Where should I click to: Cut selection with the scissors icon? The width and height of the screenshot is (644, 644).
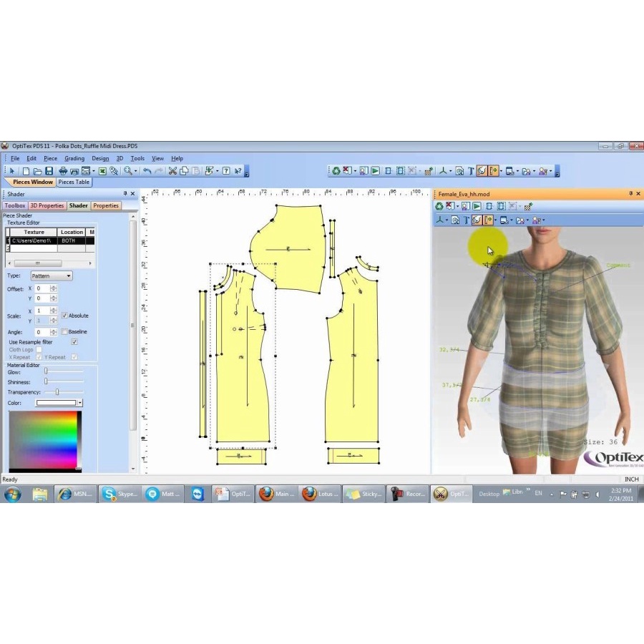pyautogui.click(x=172, y=171)
